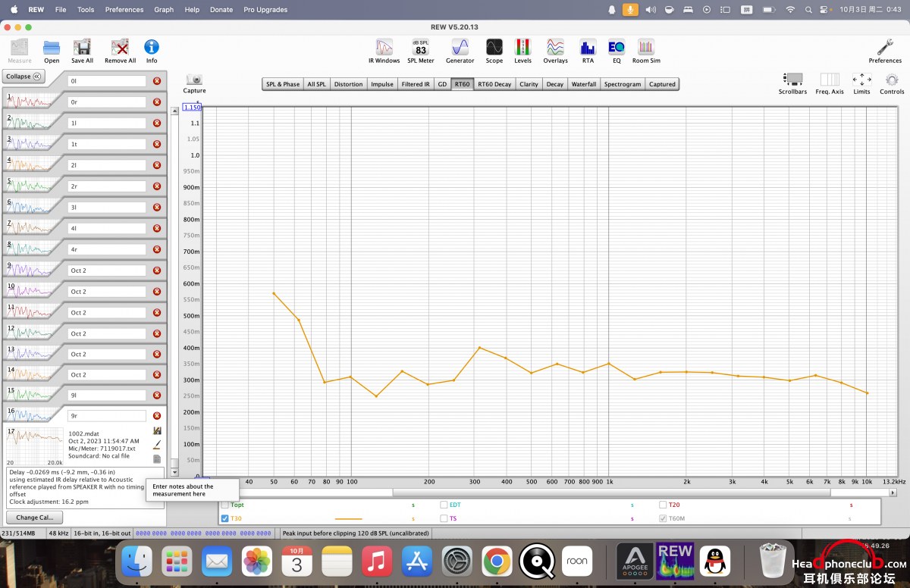Click the Change Cal... button

click(35, 518)
